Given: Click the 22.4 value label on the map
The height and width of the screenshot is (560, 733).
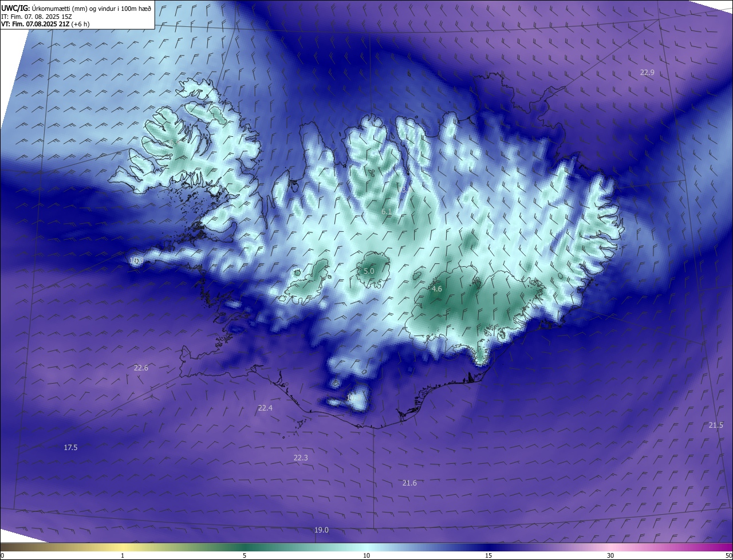Looking at the screenshot, I should coord(265,408).
